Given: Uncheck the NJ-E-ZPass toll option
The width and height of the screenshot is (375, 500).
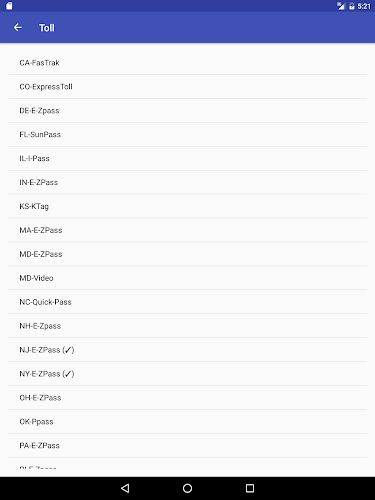Looking at the screenshot, I should pos(187,350).
